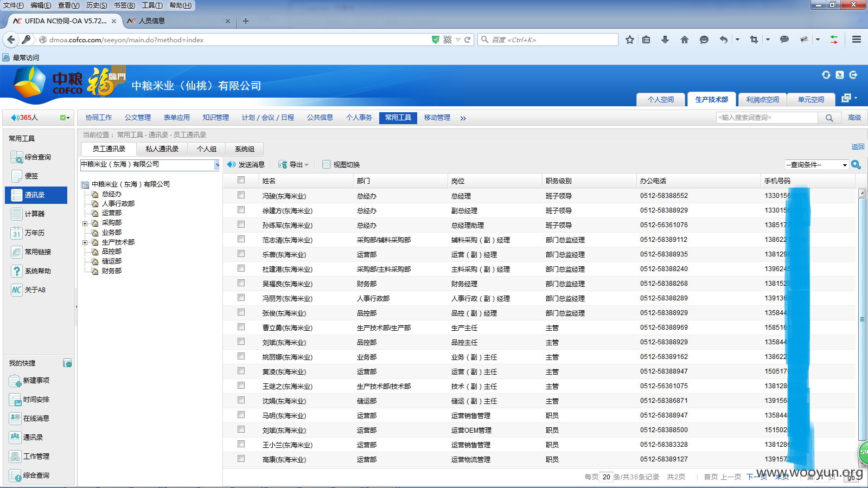868x488 pixels.
Task: Check the row for 冯丽芳(东海米业)
Action: click(241, 297)
